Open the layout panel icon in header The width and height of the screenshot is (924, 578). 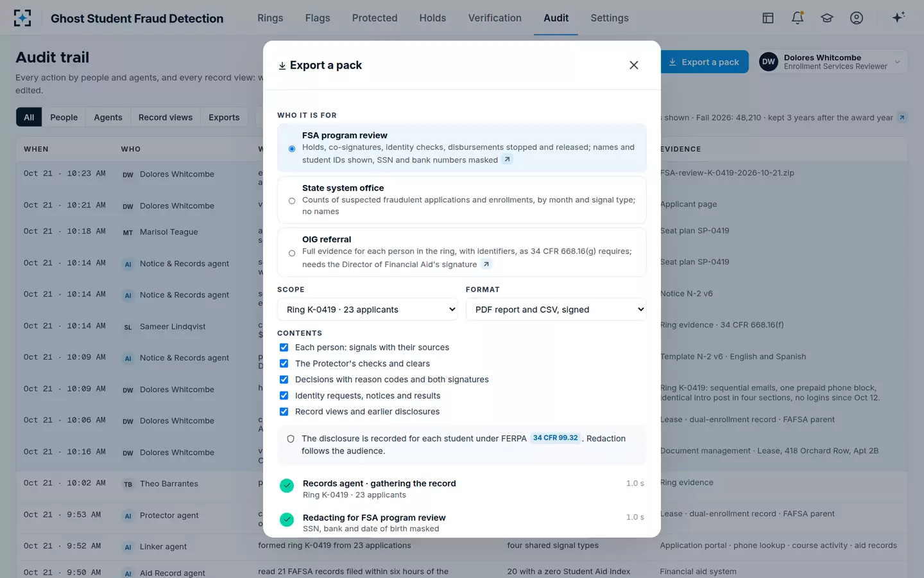pyautogui.click(x=768, y=18)
